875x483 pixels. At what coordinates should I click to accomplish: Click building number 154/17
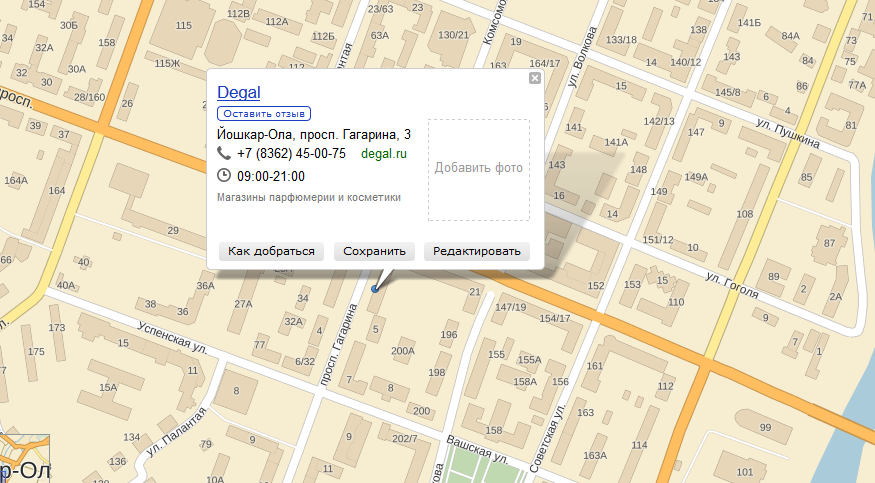(x=554, y=318)
